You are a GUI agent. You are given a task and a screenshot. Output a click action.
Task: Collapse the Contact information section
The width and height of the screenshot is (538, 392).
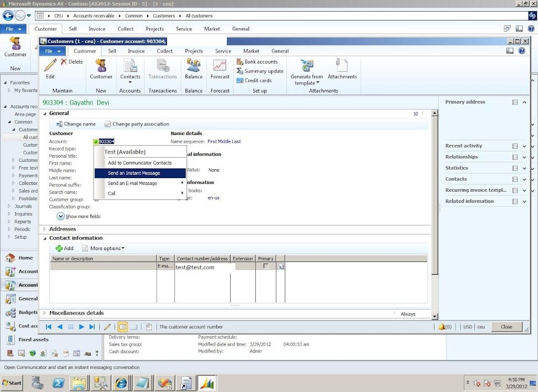point(45,238)
